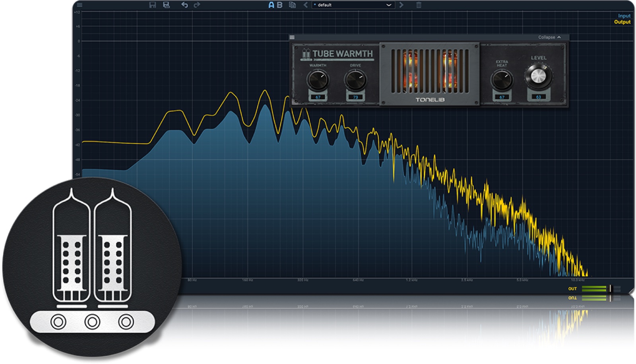This screenshot has height=364, width=636.
Task: Undo the last change
Action: coord(184,5)
